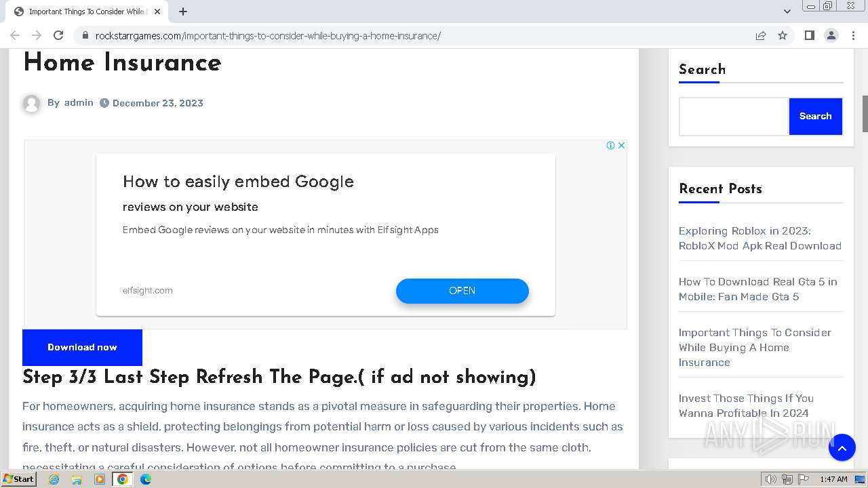Viewport: 868px width, 488px height.
Task: Click the blue Search button
Action: coord(815,117)
